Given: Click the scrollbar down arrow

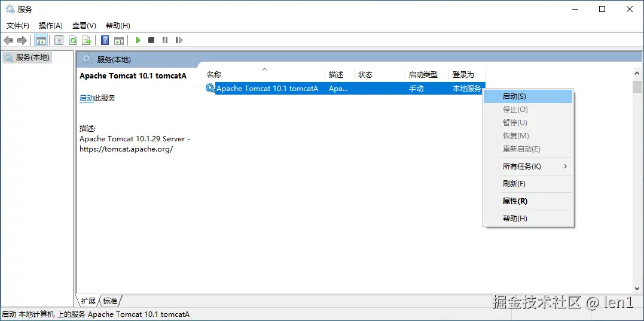Looking at the screenshot, I should pyautogui.click(x=637, y=289).
